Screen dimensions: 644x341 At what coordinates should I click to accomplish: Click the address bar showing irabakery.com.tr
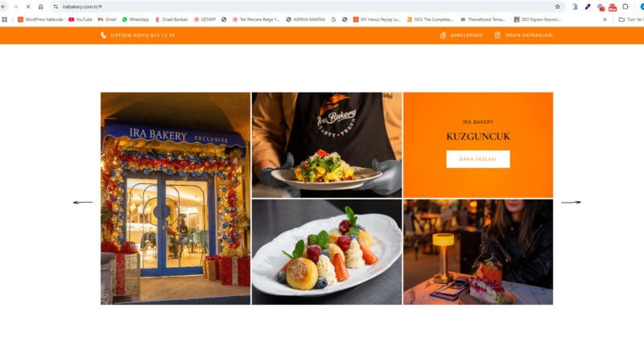click(304, 6)
